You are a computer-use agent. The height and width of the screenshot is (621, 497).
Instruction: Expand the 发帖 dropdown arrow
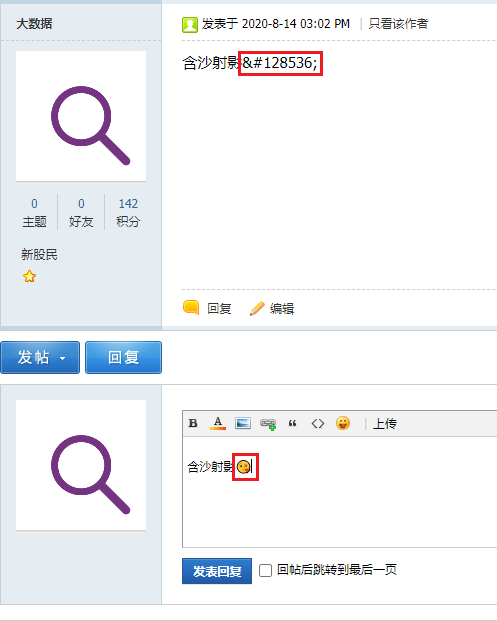(x=62, y=358)
